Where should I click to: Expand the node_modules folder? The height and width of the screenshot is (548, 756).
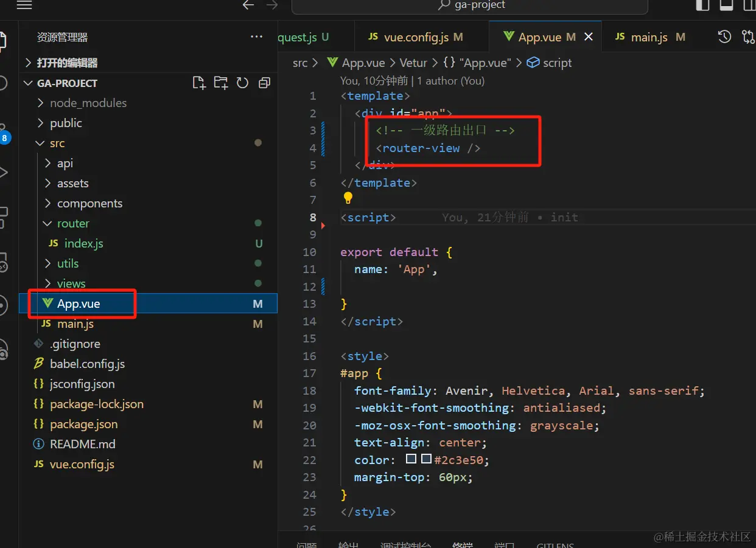(x=88, y=103)
